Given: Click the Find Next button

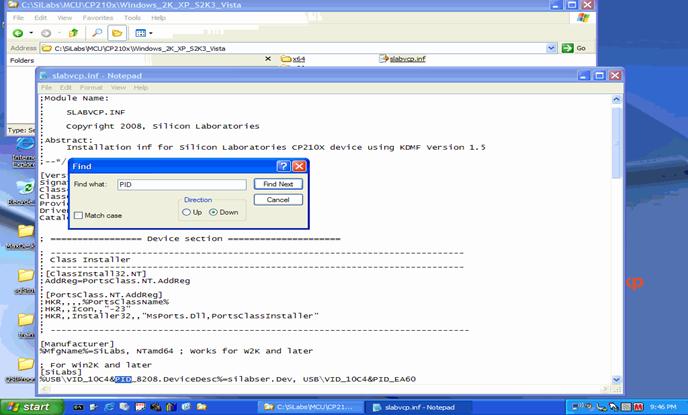Looking at the screenshot, I should point(278,184).
